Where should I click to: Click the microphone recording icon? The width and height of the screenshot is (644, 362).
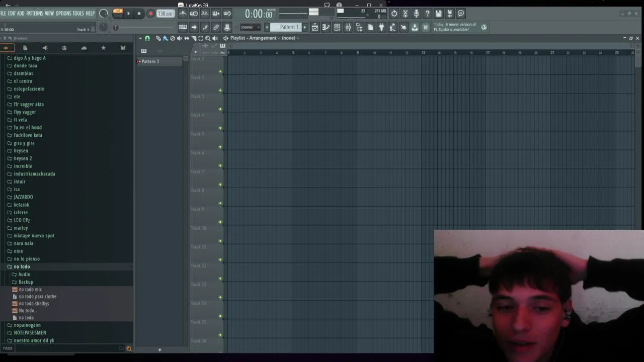point(416,14)
